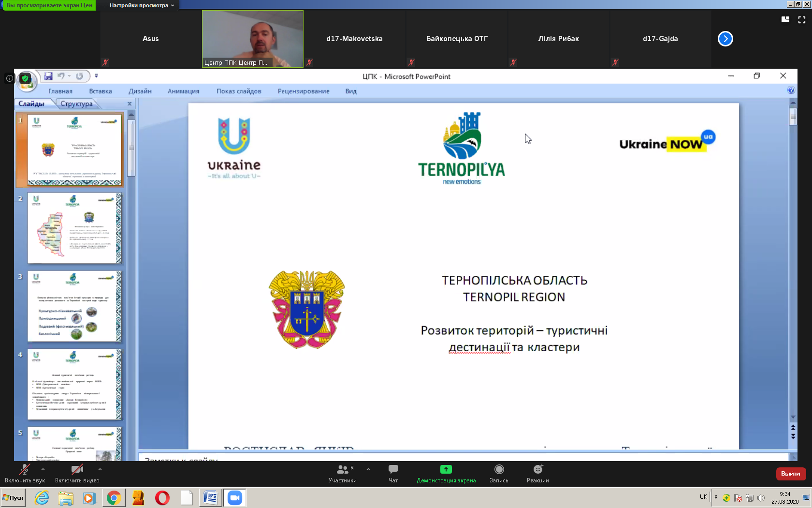Image resolution: width=812 pixels, height=508 pixels.
Task: Click the thumbnail pane scrollbar thumb
Action: coord(131,148)
